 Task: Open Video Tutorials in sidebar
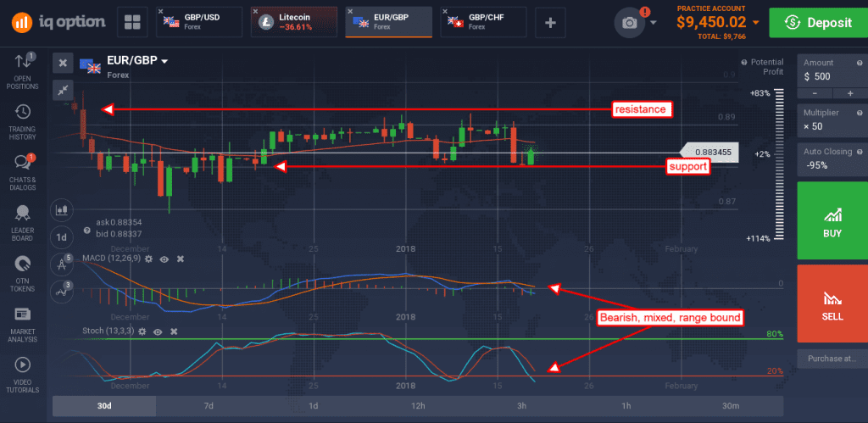click(23, 375)
